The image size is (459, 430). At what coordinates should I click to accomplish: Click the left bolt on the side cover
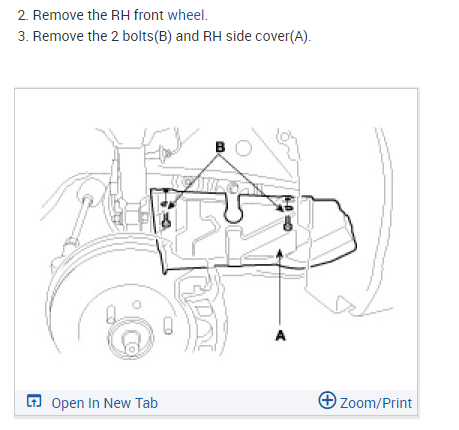click(x=166, y=221)
